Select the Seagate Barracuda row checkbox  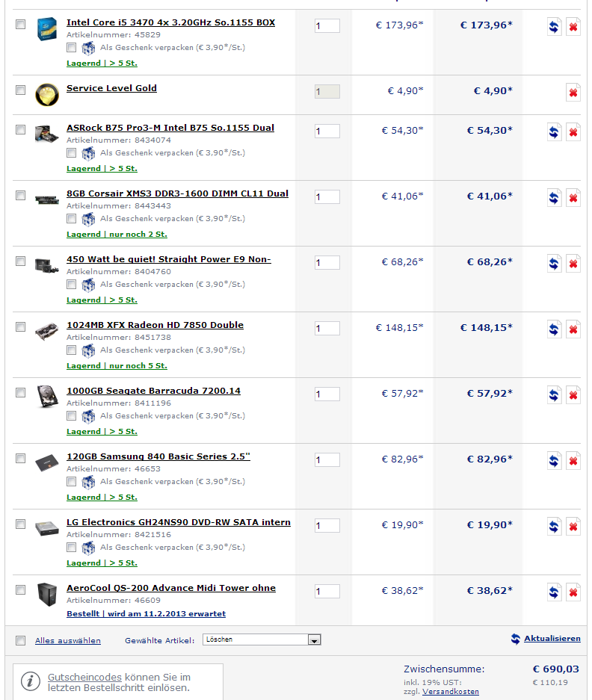(20, 392)
